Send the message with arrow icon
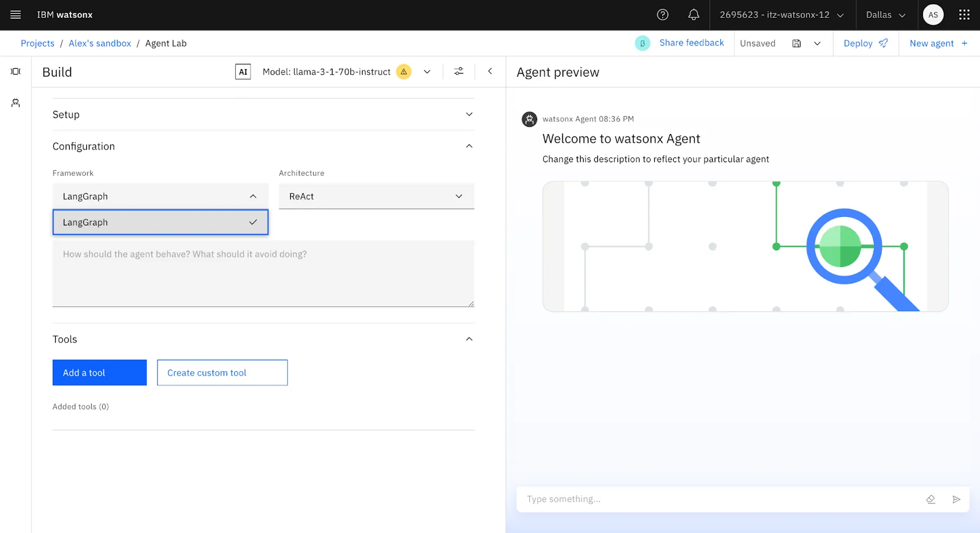 pyautogui.click(x=956, y=499)
